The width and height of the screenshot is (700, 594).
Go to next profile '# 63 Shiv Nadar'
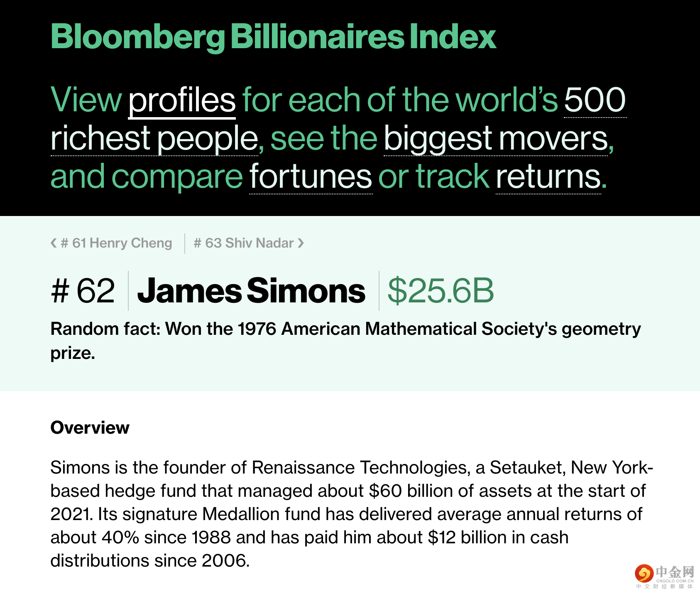pos(244,243)
